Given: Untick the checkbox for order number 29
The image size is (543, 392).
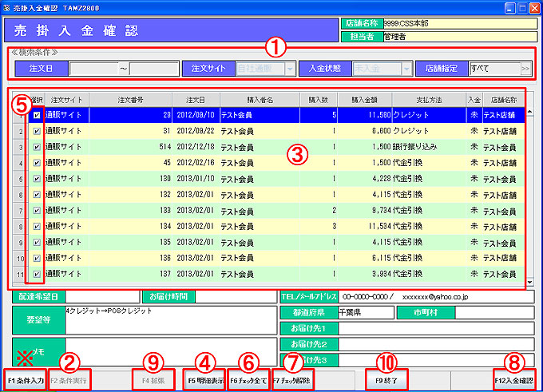Looking at the screenshot, I should point(38,116).
